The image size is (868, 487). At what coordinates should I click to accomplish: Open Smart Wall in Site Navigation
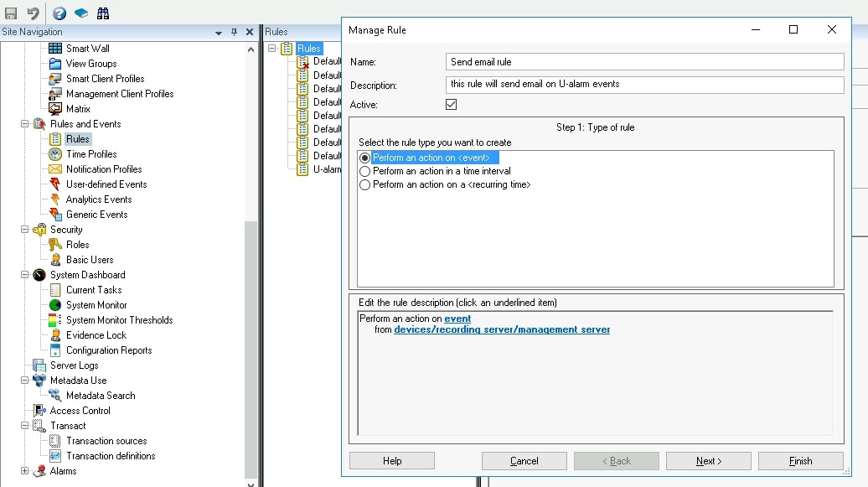87,49
